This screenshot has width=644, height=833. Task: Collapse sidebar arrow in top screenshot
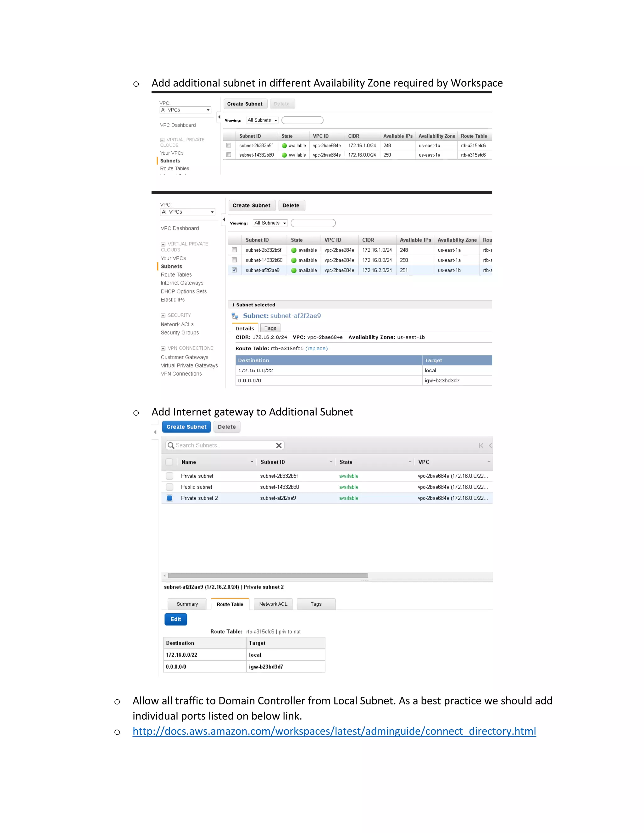219,117
